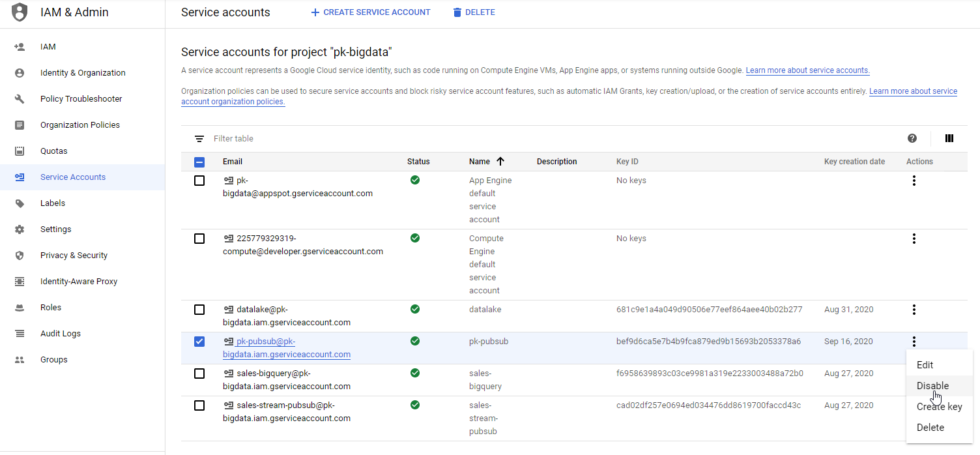This screenshot has height=455, width=980.
Task: Click the Settings gear icon in sidebar
Action: 20,229
